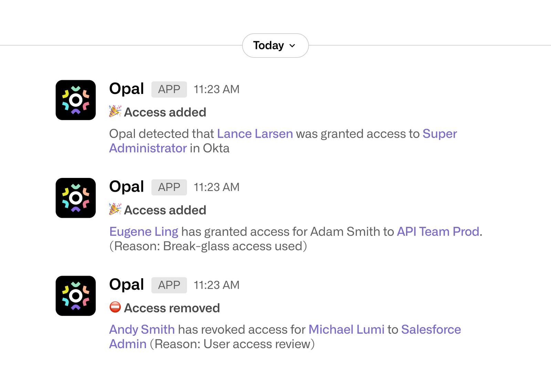The height and width of the screenshot is (392, 551).
Task: Click the Opal app icon on the first message
Action: coord(75,100)
